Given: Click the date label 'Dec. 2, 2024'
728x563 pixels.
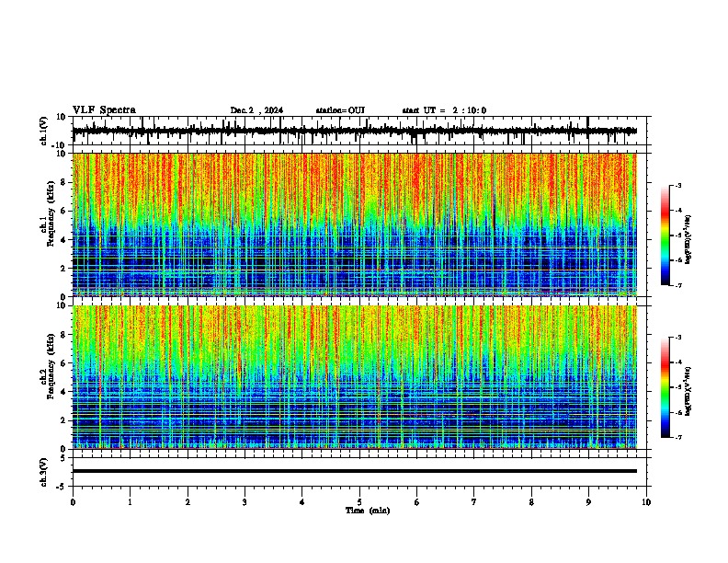Looking at the screenshot, I should [256, 110].
